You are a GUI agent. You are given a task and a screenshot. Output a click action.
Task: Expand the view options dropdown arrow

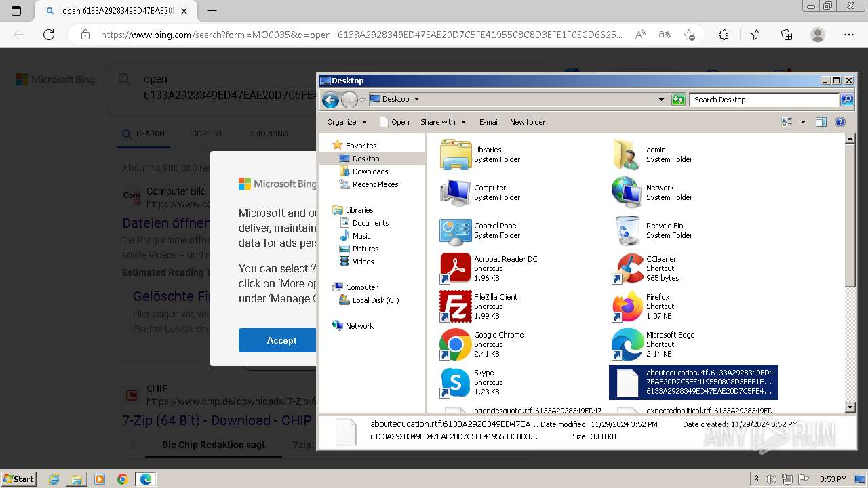click(x=803, y=122)
